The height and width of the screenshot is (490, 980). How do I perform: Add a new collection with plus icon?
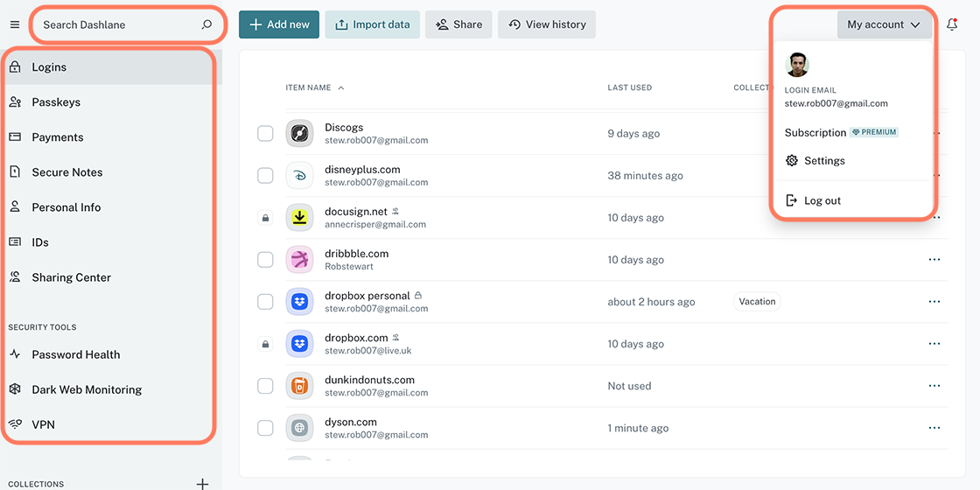202,484
